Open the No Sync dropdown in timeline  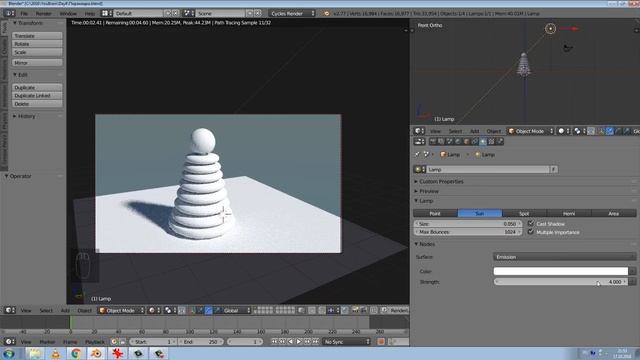[x=347, y=342]
